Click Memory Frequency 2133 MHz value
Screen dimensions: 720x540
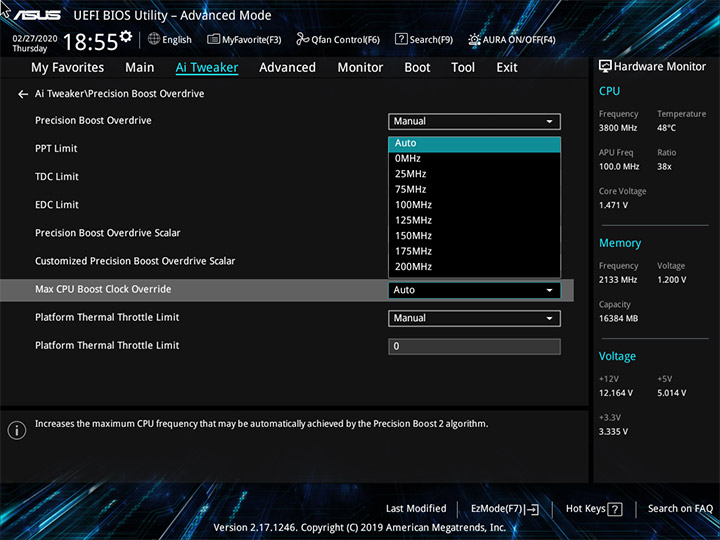618,280
